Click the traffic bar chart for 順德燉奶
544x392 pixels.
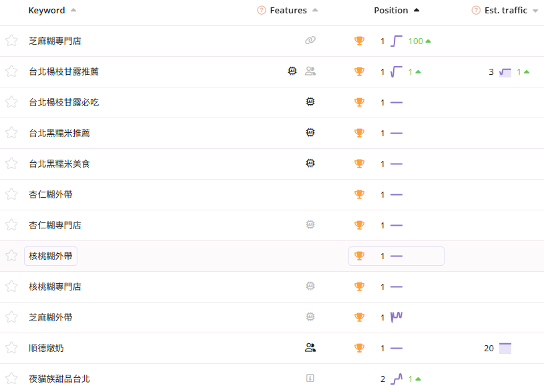505,348
